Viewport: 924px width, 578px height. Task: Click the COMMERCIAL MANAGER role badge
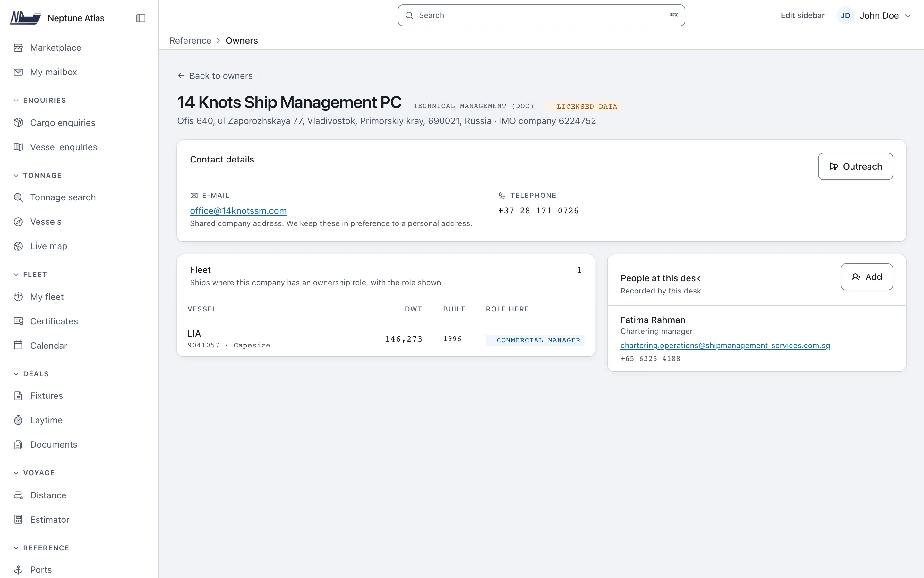tap(535, 340)
